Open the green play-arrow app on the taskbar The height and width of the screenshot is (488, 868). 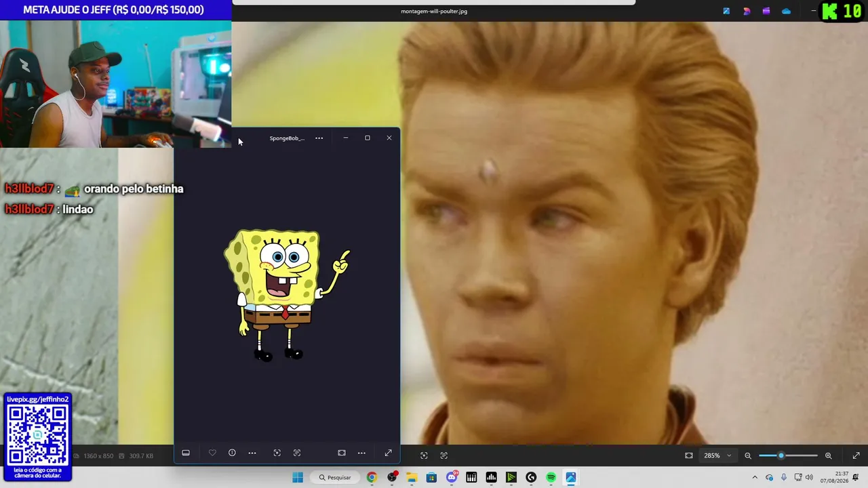click(511, 477)
